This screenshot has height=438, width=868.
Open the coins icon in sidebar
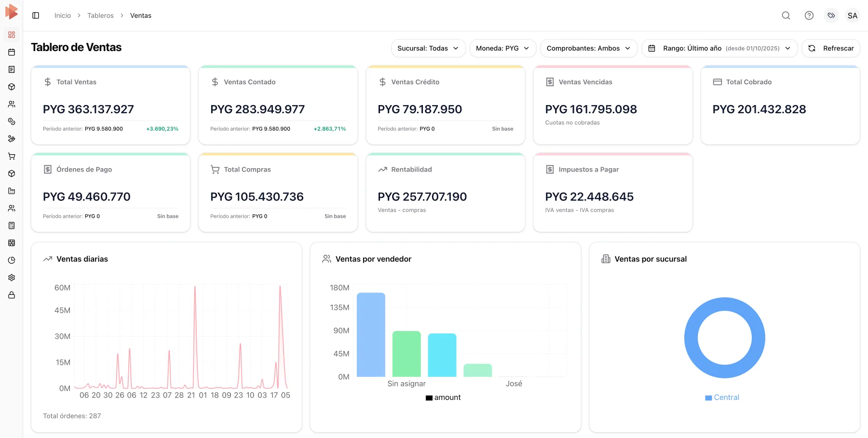point(12,121)
